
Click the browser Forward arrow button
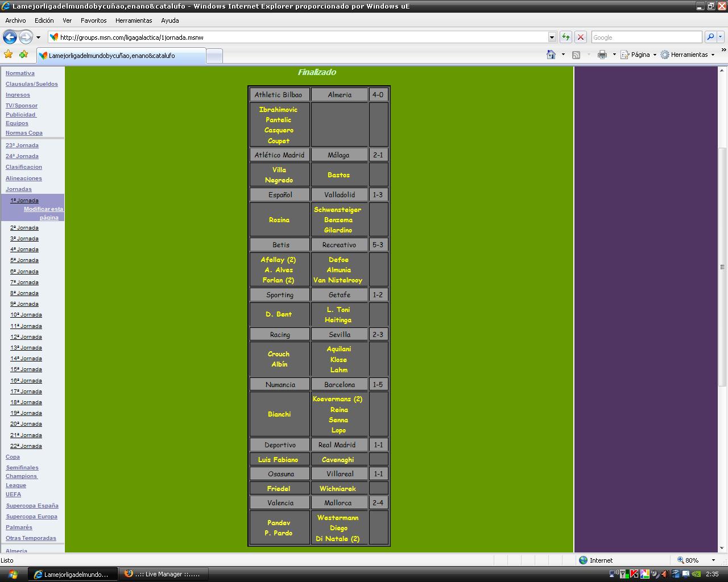coord(26,37)
